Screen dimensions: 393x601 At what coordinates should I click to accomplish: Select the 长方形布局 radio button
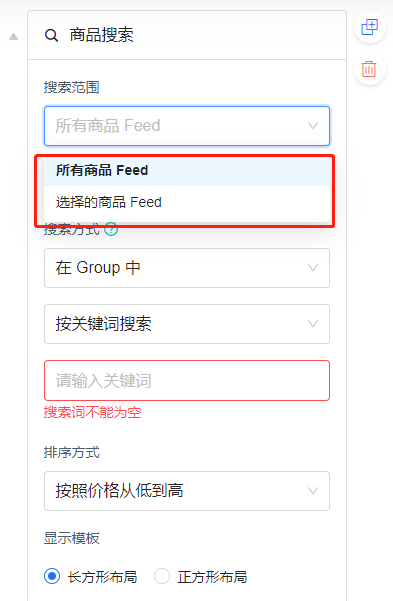pyautogui.click(x=52, y=576)
